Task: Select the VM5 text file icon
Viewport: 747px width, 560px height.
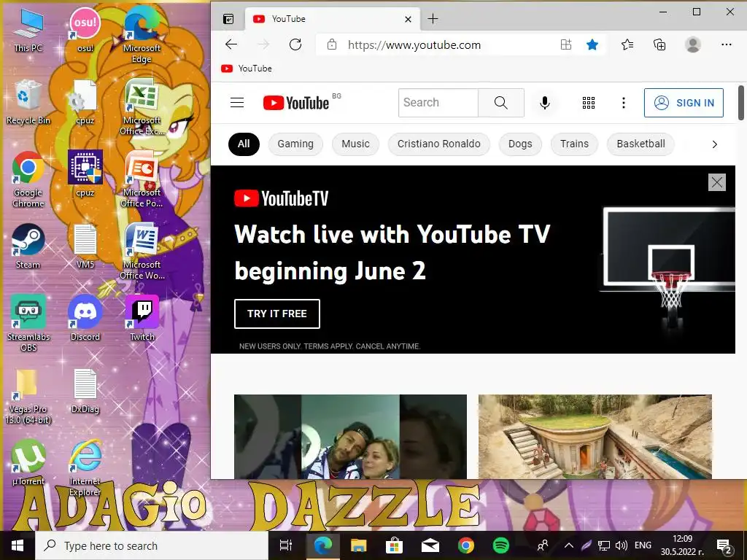Action: pyautogui.click(x=85, y=246)
